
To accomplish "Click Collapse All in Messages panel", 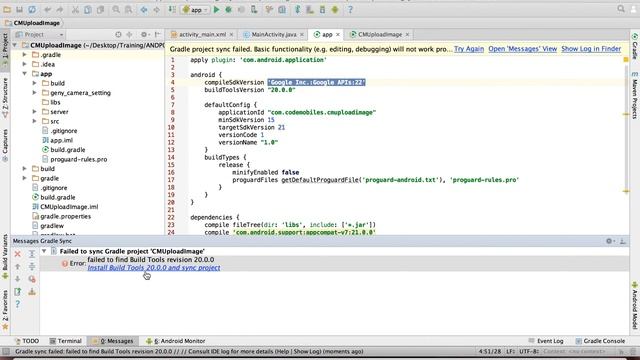I will pos(32,267).
